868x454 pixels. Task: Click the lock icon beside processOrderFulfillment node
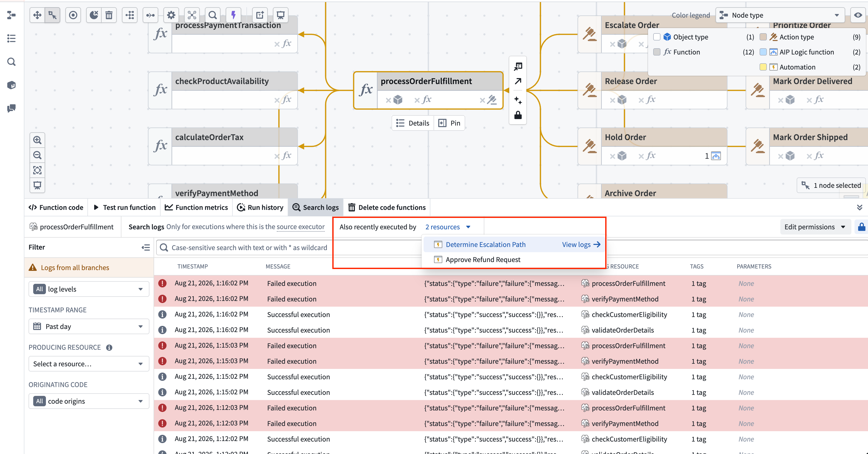point(518,115)
